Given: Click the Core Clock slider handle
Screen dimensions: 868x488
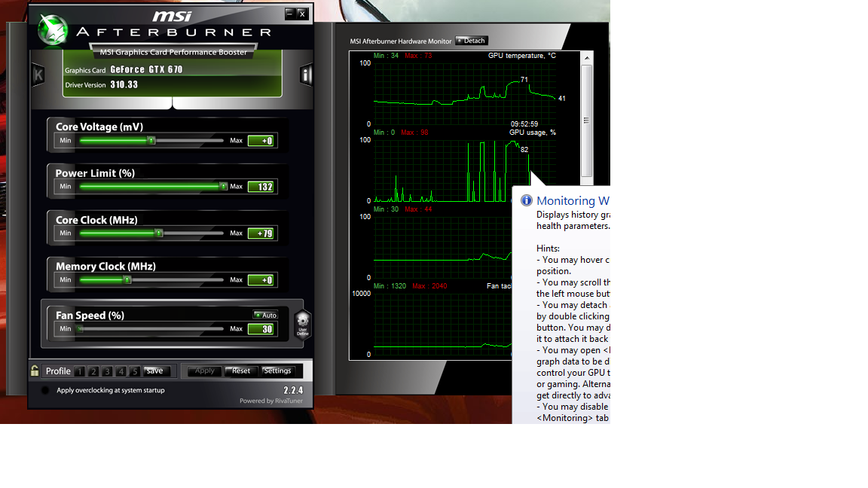Looking at the screenshot, I should click(159, 233).
